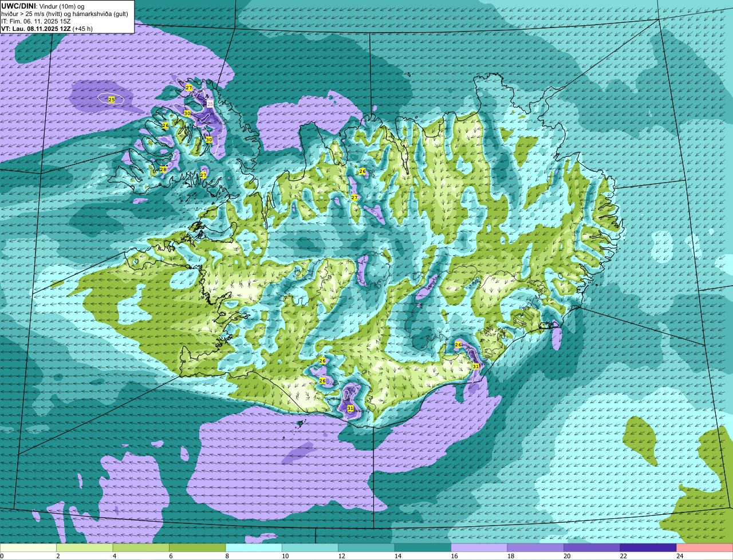Click the "31" gust label on southeast coast

pos(475,366)
